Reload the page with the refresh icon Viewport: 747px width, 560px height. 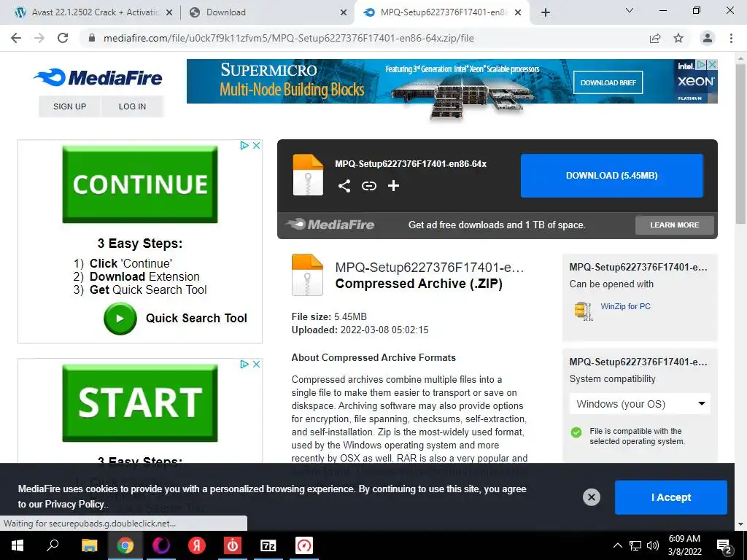coord(63,38)
